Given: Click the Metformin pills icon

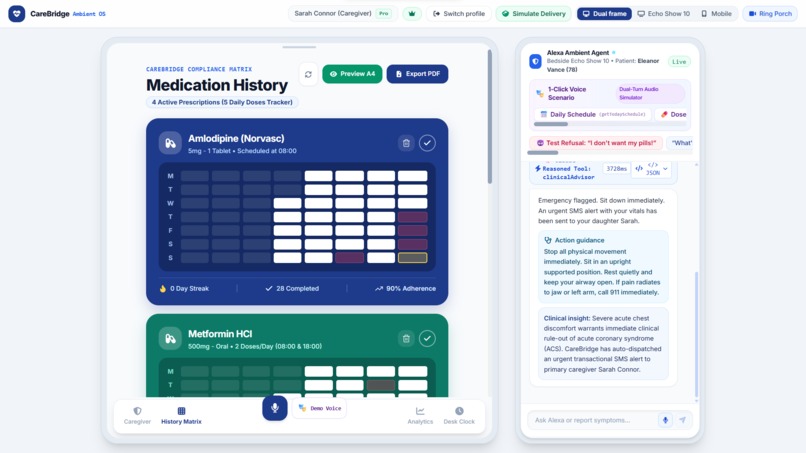Looking at the screenshot, I should tap(170, 339).
